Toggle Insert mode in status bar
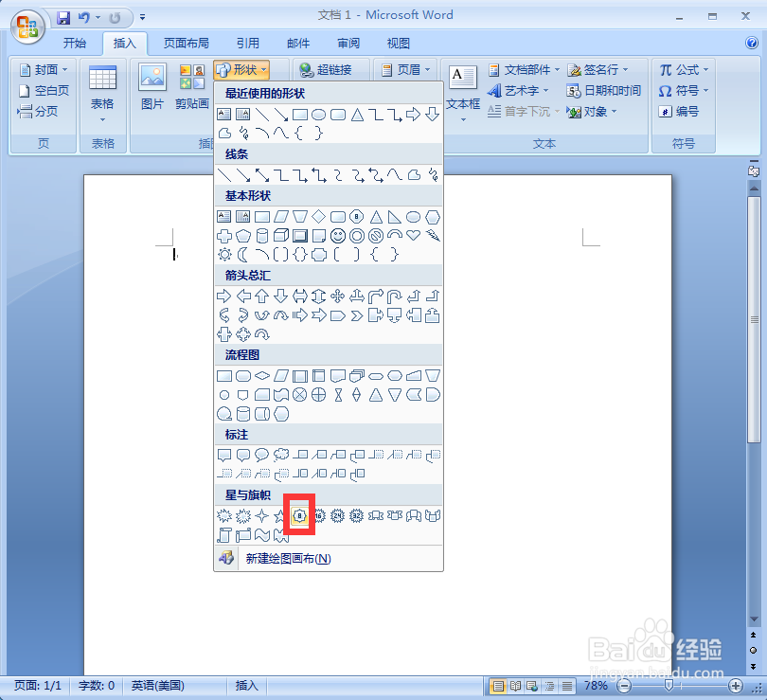Image resolution: width=767 pixels, height=700 pixels. tap(247, 686)
